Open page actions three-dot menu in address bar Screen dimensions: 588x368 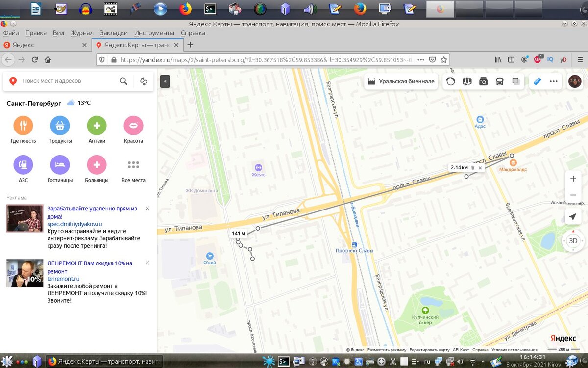click(x=420, y=60)
